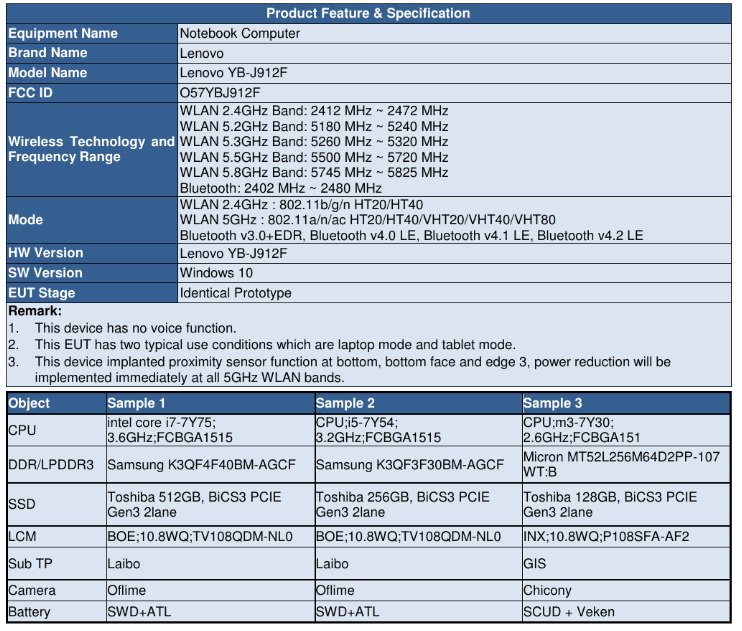
Task: Click the 'Notebook Computer' value
Action: click(x=239, y=34)
